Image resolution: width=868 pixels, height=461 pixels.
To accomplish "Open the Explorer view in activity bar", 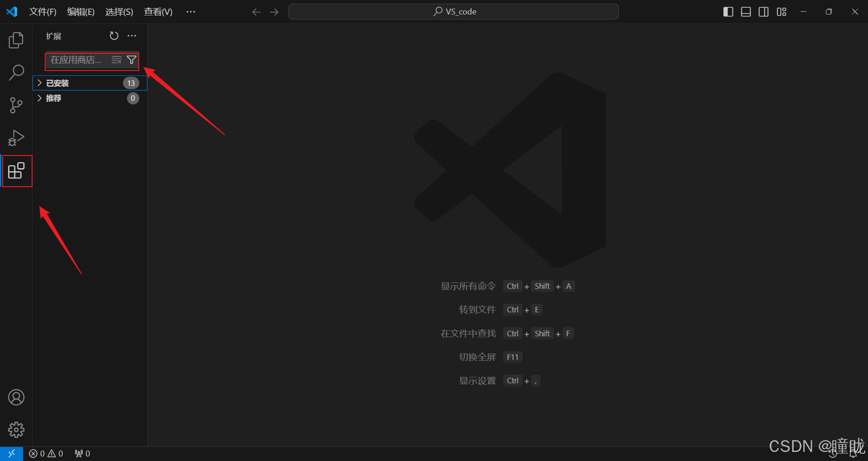I will pyautogui.click(x=16, y=40).
